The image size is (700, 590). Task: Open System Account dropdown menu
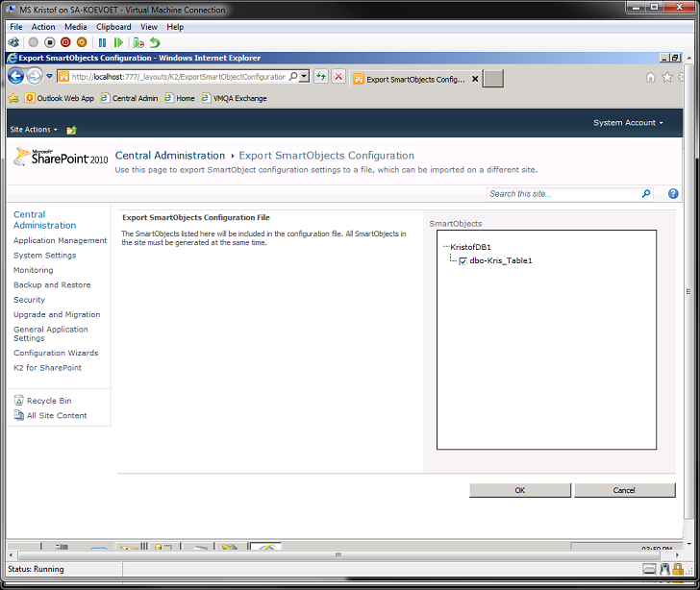pyautogui.click(x=628, y=123)
